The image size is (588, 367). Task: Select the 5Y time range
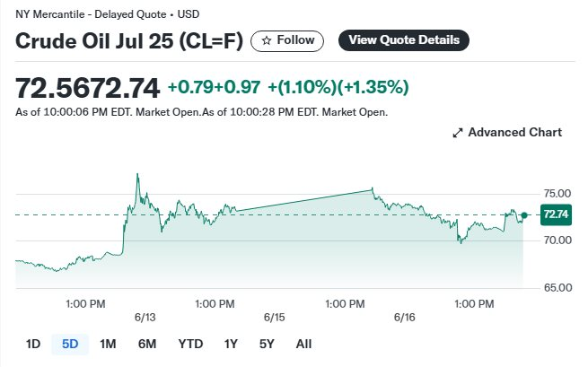(x=267, y=344)
